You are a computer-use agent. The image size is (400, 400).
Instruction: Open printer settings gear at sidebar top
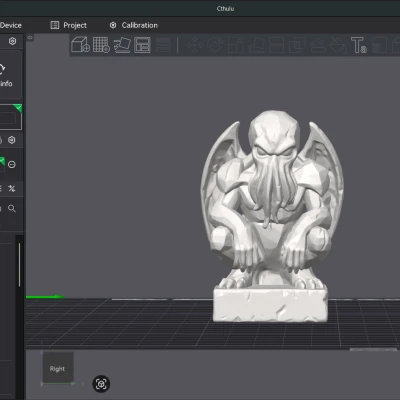click(12, 41)
